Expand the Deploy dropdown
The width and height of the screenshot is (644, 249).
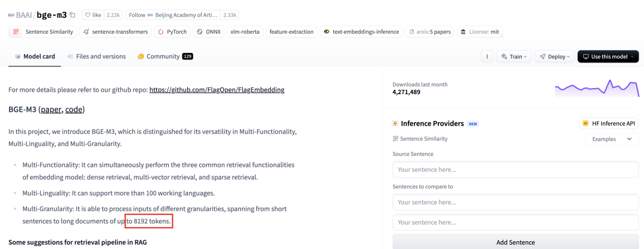tap(554, 57)
